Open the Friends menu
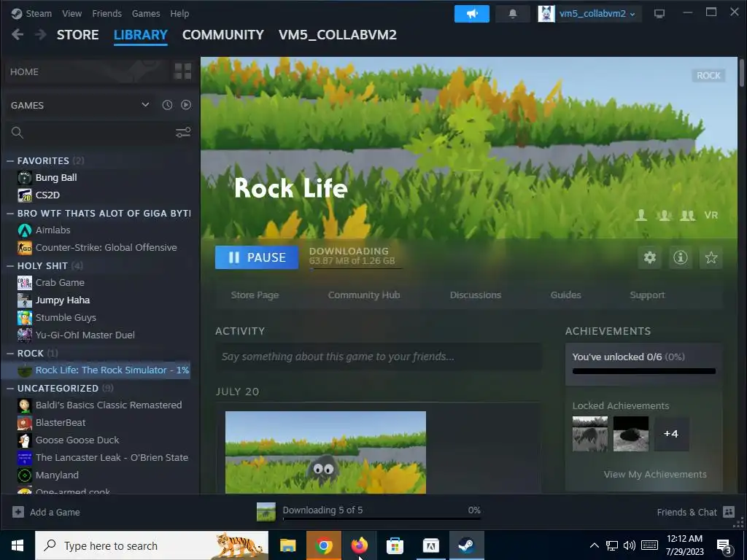This screenshot has height=560, width=747. 107,14
